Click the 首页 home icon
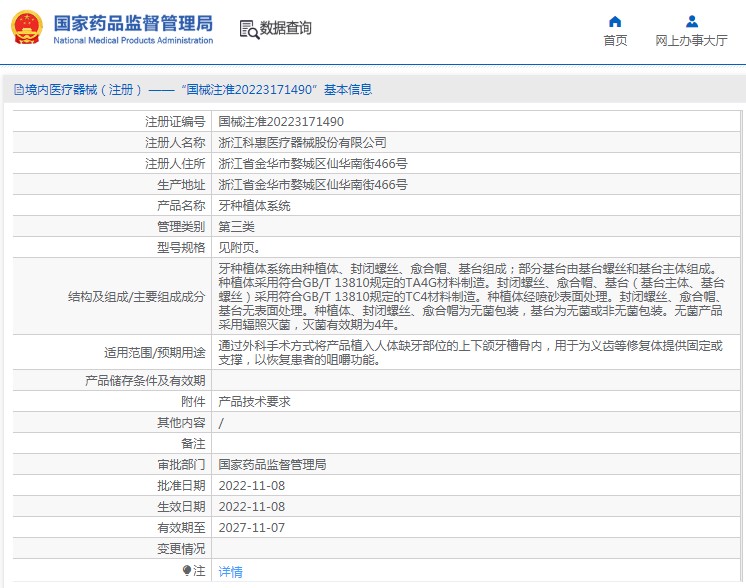 click(615, 22)
